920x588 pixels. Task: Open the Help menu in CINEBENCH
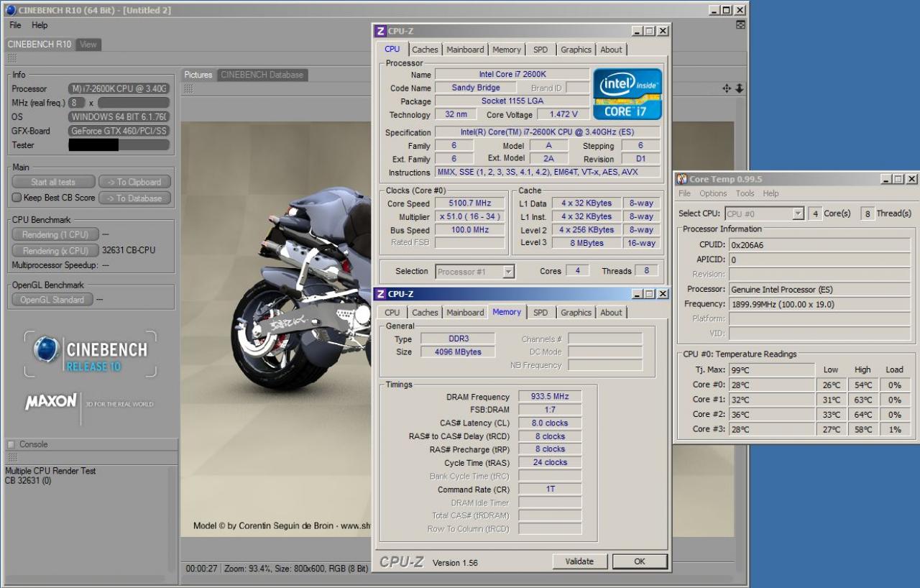[40, 25]
